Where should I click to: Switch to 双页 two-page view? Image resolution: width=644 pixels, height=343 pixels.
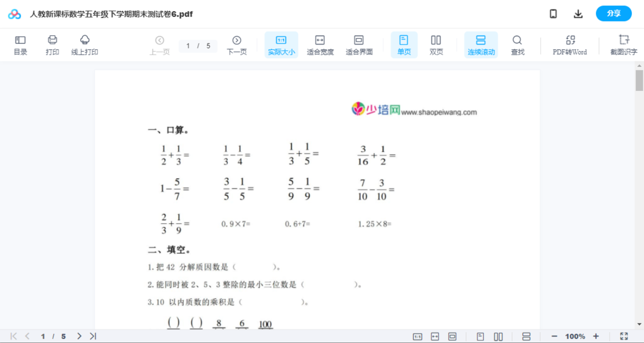pyautogui.click(x=436, y=45)
